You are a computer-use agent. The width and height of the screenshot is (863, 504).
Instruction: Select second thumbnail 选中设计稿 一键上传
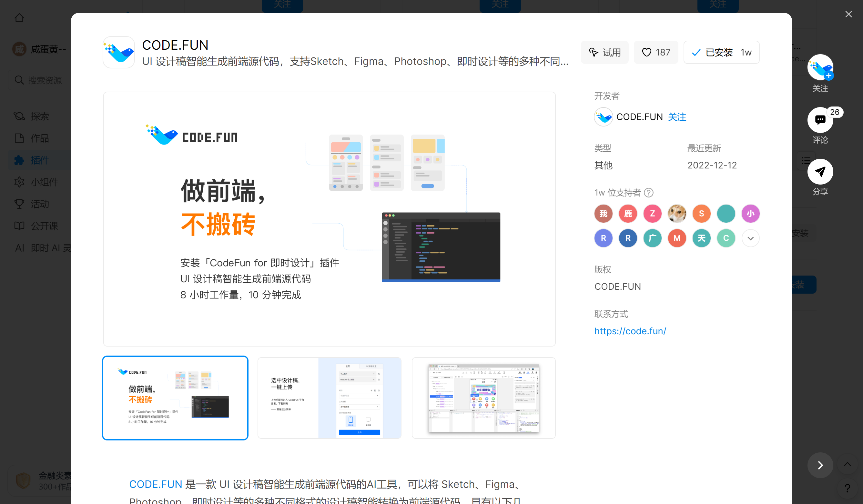tap(330, 398)
